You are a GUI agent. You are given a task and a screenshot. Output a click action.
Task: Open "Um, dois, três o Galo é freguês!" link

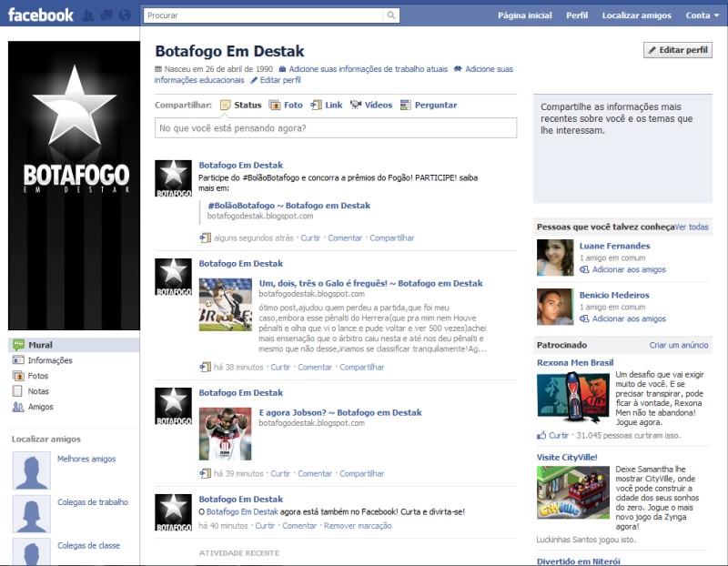370,283
